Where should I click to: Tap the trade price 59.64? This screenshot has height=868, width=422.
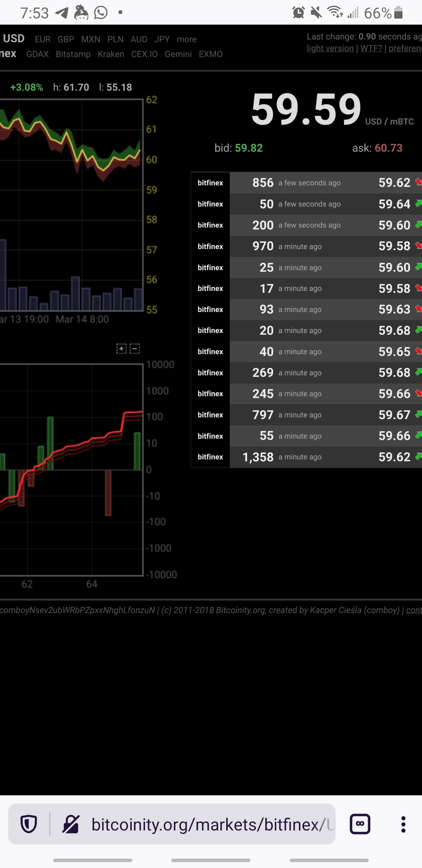click(x=394, y=204)
